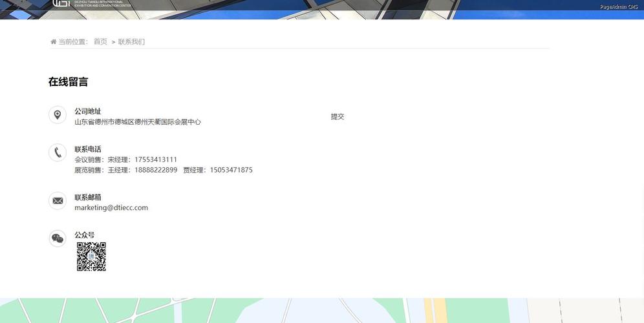Click the address 山东省德州市德城区德州天衢国际会展中心
The image size is (644, 323).
point(138,122)
